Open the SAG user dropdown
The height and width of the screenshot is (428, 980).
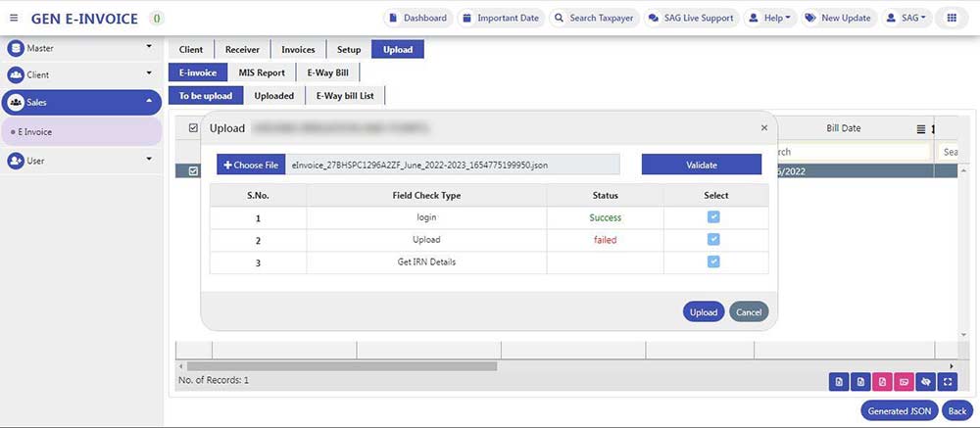coord(906,18)
